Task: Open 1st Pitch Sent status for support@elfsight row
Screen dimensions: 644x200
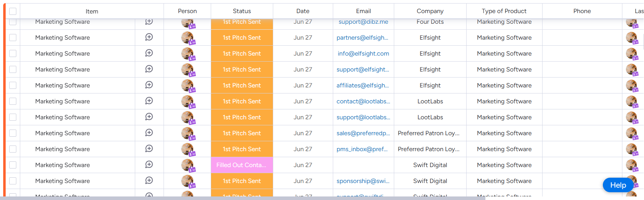Action: coord(242,69)
